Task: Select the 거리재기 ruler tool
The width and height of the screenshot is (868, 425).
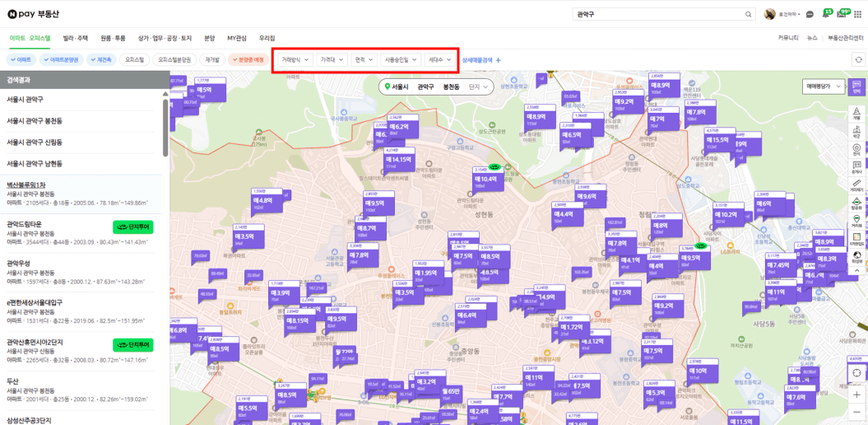Action: click(x=856, y=186)
